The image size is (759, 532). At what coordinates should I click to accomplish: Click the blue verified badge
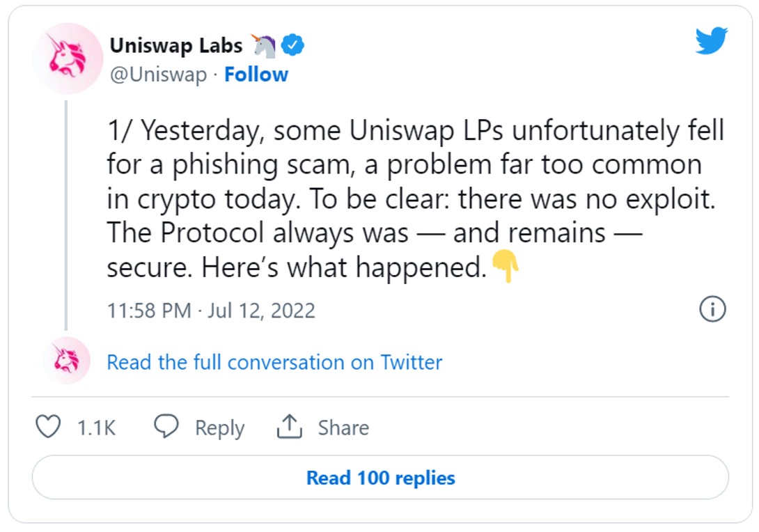click(292, 44)
